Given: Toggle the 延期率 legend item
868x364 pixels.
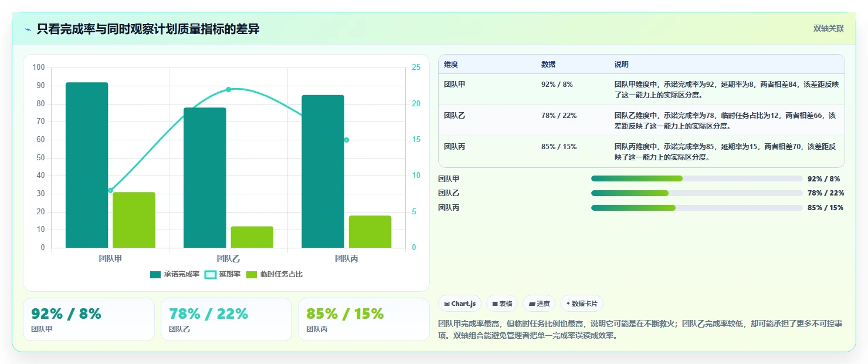Looking at the screenshot, I should pyautogui.click(x=222, y=274).
